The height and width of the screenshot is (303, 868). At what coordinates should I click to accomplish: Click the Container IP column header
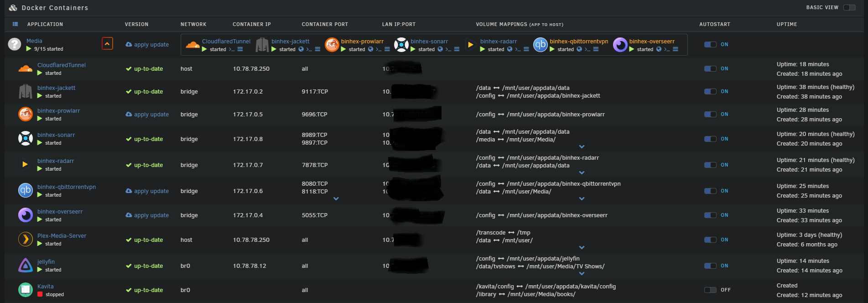[x=252, y=24]
